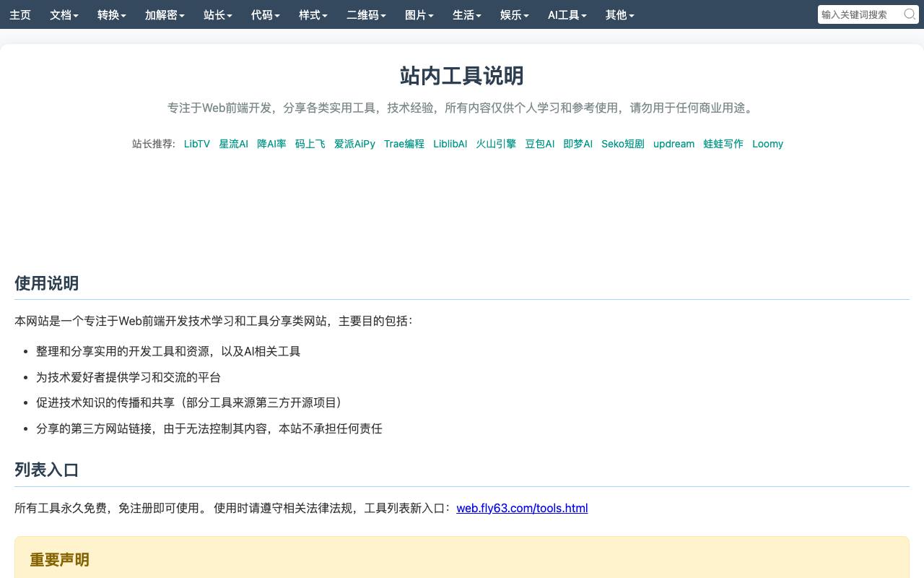The height and width of the screenshot is (578, 924).
Task: Select bullet about 整理和分享实用的开发工具
Action: coord(168,351)
